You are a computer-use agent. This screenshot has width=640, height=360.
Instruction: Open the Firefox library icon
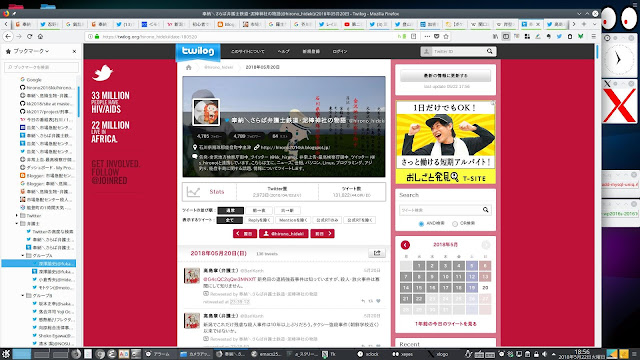tap(495, 36)
